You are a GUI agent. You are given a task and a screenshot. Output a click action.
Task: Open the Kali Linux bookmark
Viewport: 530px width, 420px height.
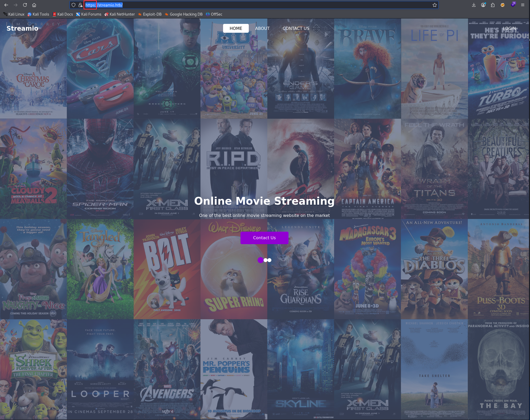(14, 14)
